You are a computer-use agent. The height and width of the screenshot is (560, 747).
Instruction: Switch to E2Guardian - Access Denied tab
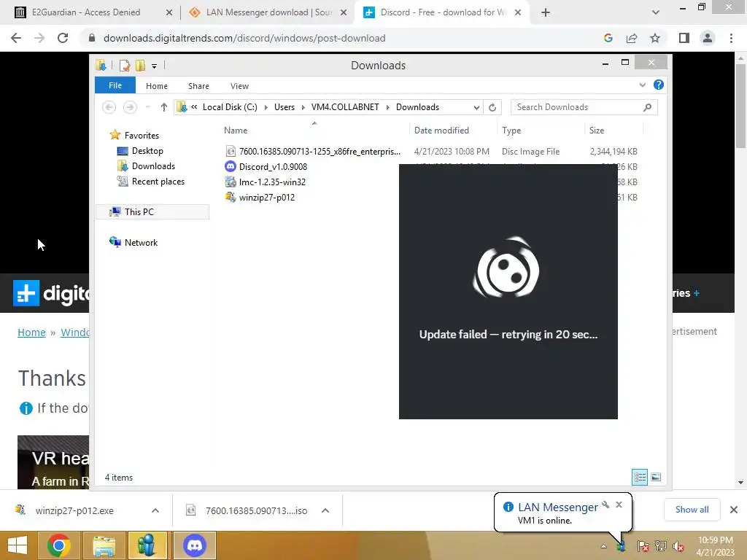point(86,12)
